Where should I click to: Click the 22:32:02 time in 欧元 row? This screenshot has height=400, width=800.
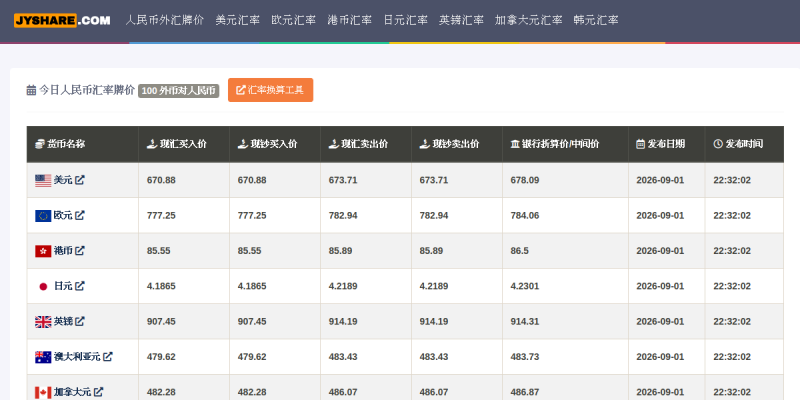point(732,215)
